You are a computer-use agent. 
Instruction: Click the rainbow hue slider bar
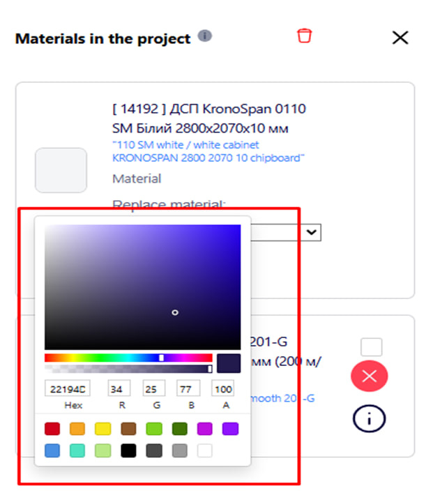click(128, 358)
